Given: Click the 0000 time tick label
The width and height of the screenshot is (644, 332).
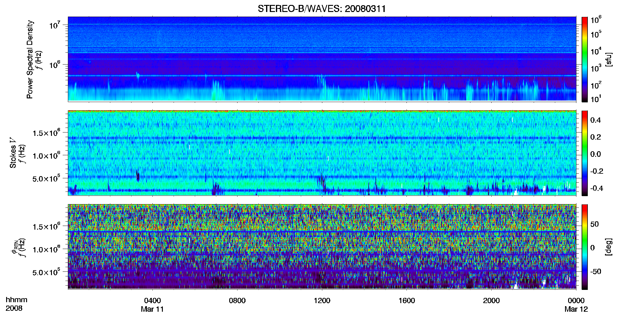Looking at the screenshot, I should pos(576,300).
